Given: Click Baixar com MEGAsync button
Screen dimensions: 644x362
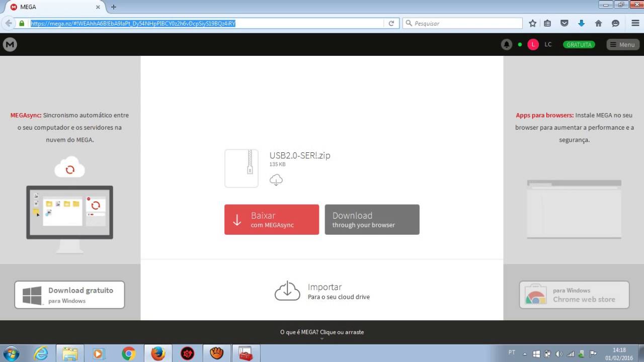Looking at the screenshot, I should (x=272, y=219).
